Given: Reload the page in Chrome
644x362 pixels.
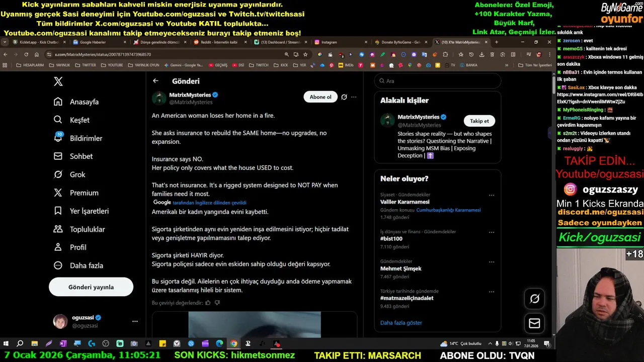Looking at the screenshot, I should point(26,54).
